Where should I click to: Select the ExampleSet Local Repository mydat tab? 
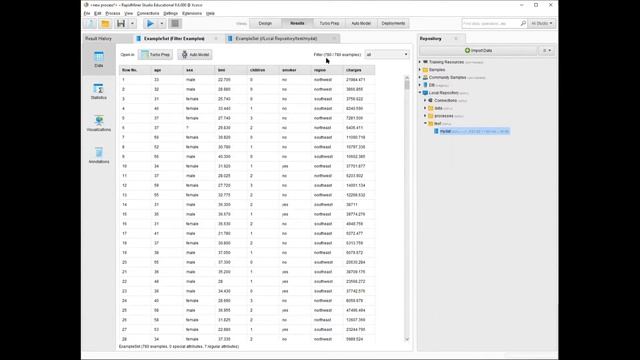coord(276,38)
